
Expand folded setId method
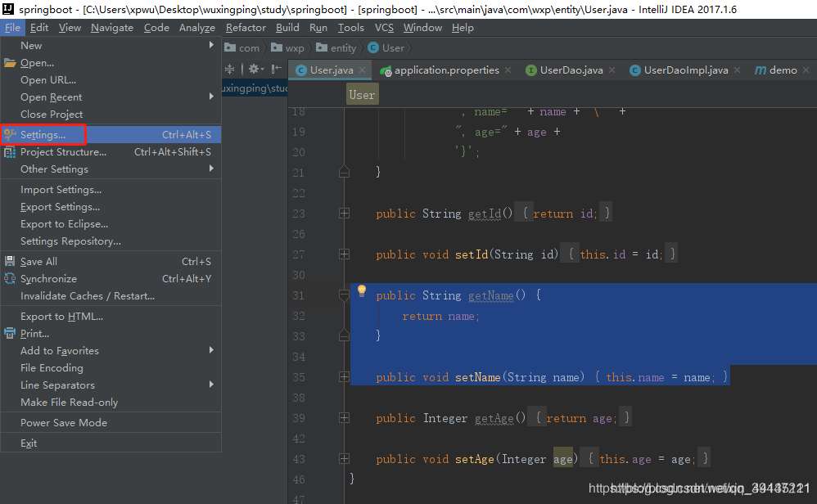(x=344, y=254)
